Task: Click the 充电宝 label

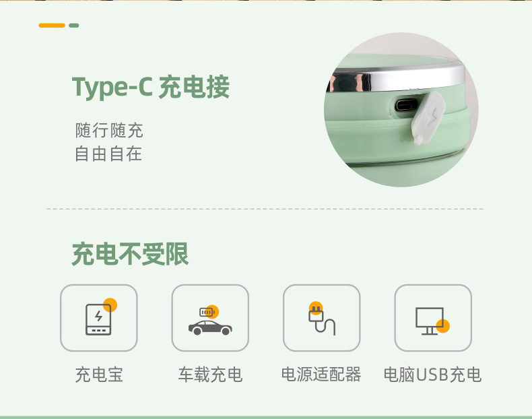Action: point(99,375)
